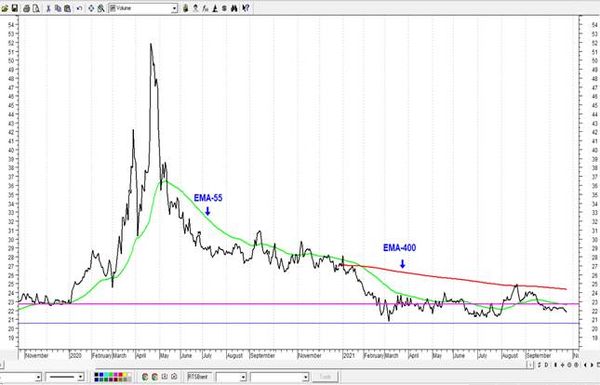The width and height of the screenshot is (600, 385).
Task: Select the zoom magnifier tool
Action: pos(101,8)
